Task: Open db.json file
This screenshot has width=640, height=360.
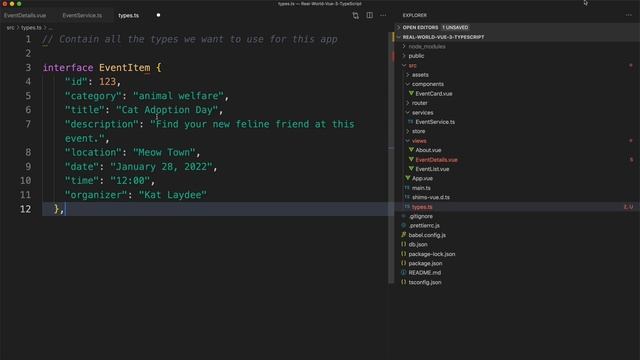Action: point(418,244)
